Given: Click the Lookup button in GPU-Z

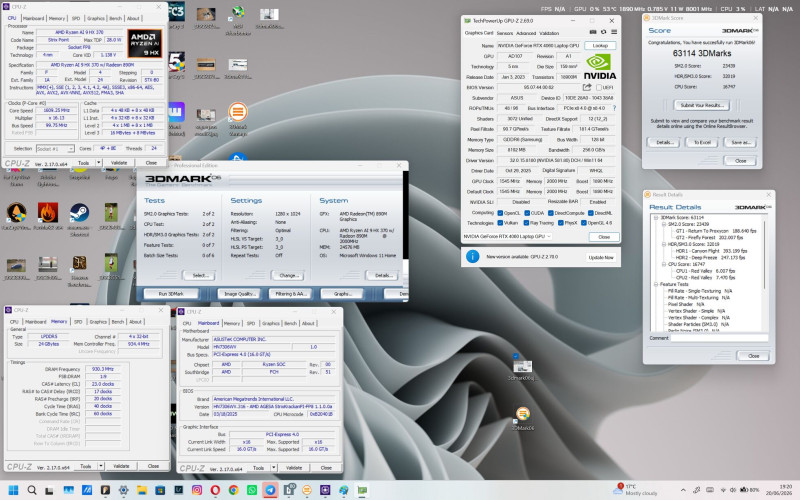Looking at the screenshot, I should coord(600,45).
